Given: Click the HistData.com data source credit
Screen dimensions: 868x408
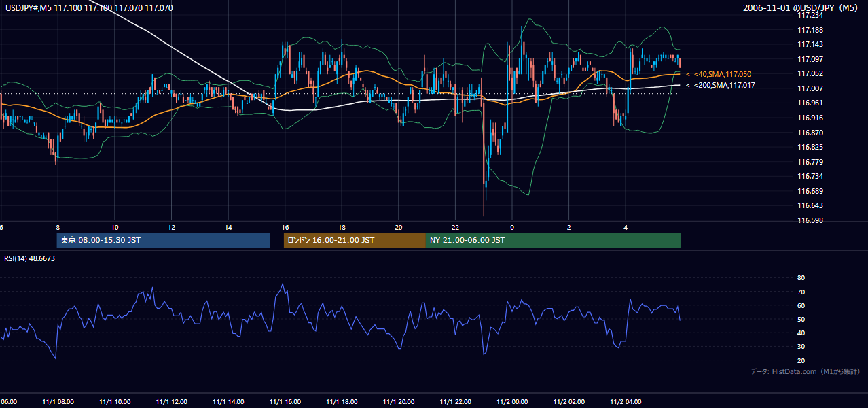Looking at the screenshot, I should [x=806, y=371].
